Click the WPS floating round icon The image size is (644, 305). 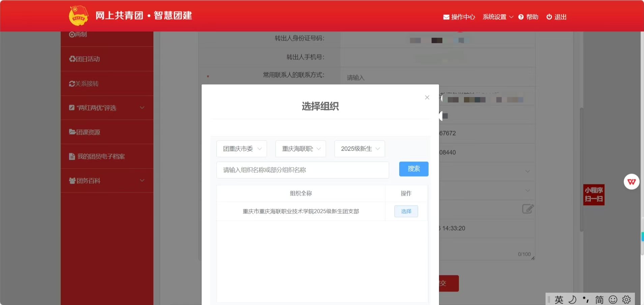[631, 182]
